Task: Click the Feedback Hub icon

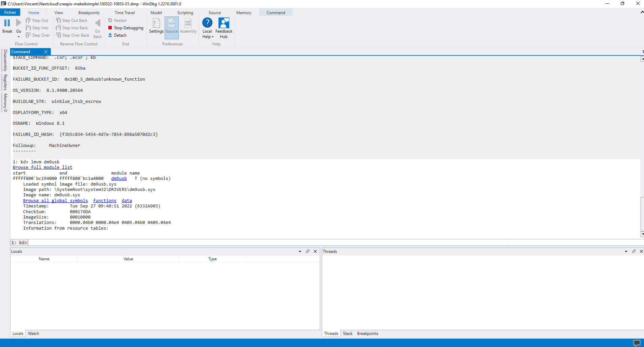Action: tap(224, 23)
